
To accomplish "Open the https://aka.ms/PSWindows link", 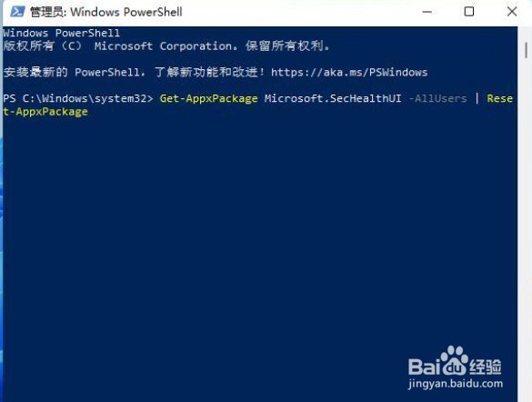I will 349,72.
